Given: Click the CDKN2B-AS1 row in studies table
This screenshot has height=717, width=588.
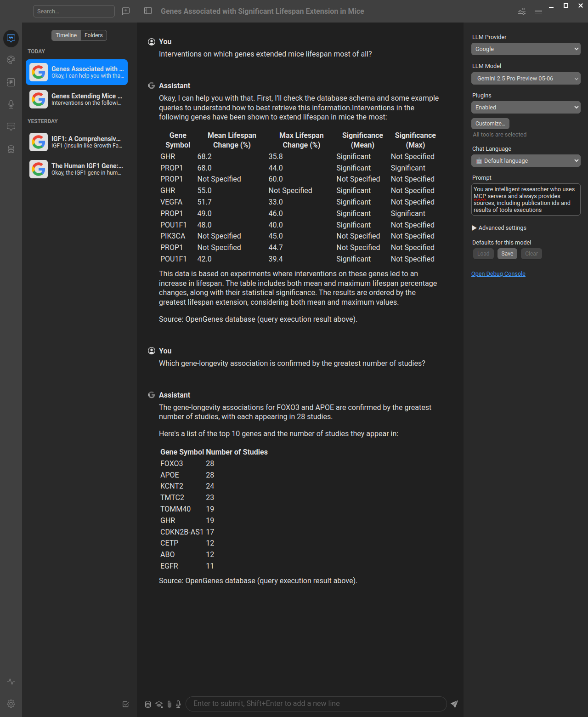Looking at the screenshot, I should [x=214, y=532].
